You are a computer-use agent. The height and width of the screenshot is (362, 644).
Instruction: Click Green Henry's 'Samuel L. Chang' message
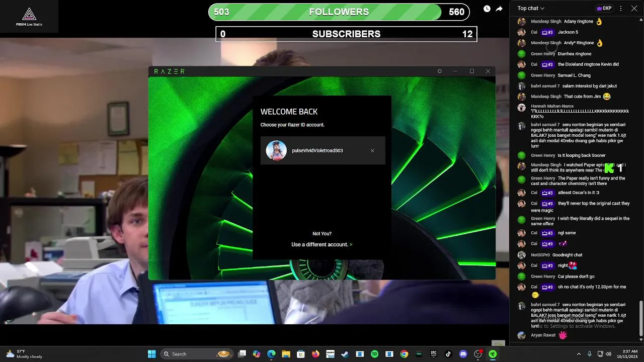pos(574,75)
